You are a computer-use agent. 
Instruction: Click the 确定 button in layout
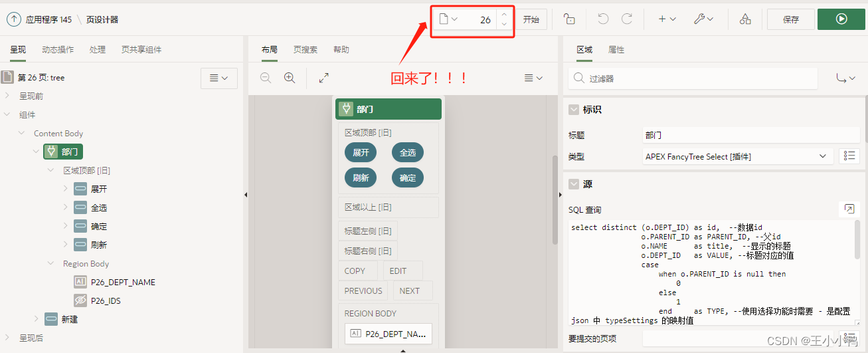(x=408, y=177)
